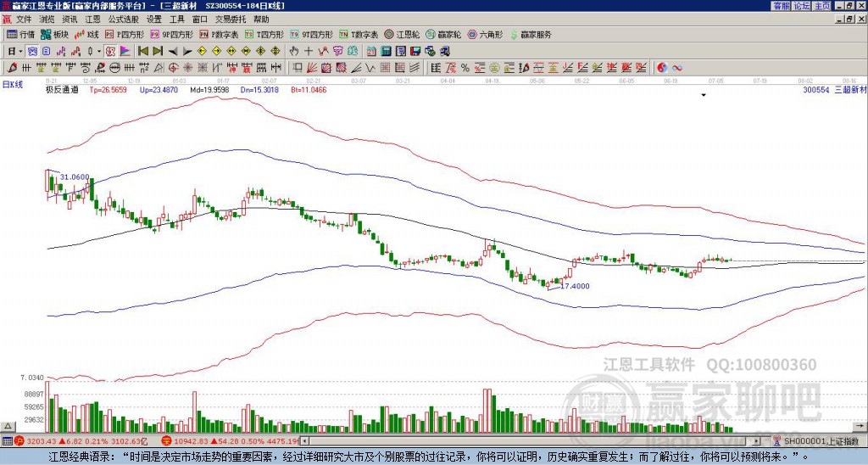Click the yin-yang toolbar icon

(x=662, y=68)
